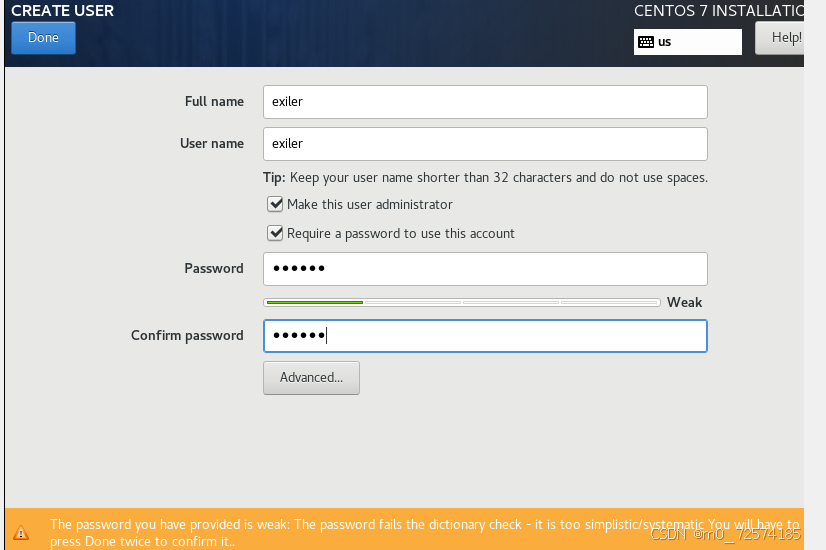Click the keyboard icon beside us

(646, 42)
